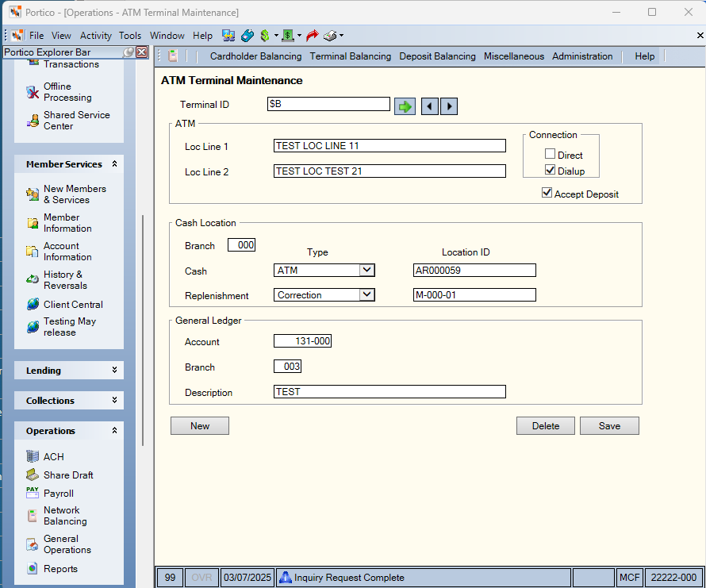Click the two-monitors transfer toolbar icon
This screenshot has height=588, width=706.
click(228, 35)
